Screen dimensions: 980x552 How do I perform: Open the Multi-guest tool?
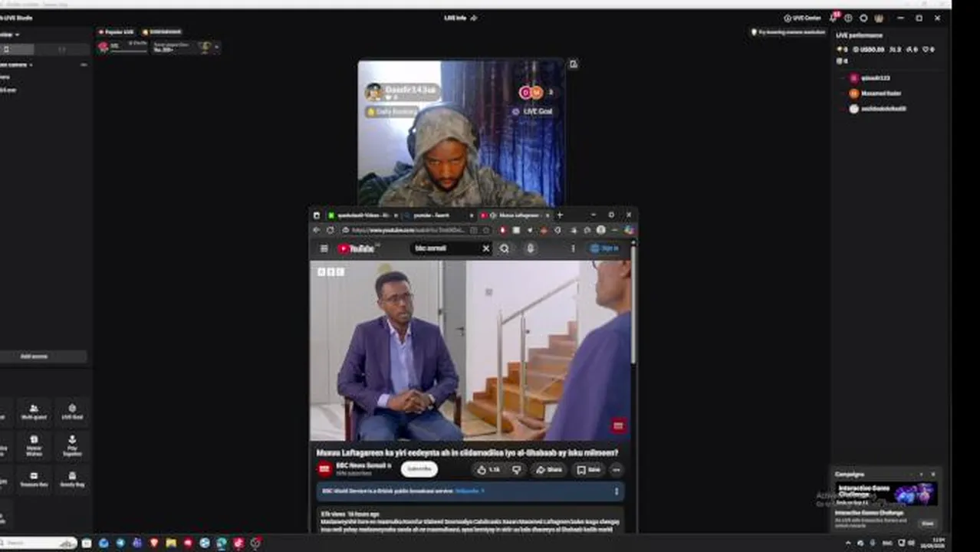[34, 412]
